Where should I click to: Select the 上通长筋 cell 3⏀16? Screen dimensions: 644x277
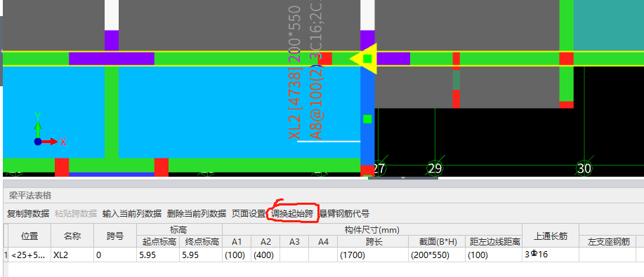coord(551,255)
